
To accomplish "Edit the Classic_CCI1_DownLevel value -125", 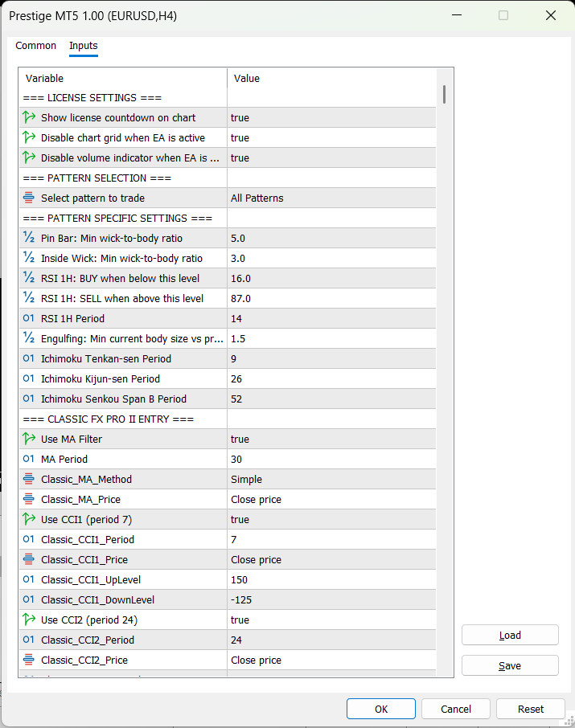I will pos(331,599).
